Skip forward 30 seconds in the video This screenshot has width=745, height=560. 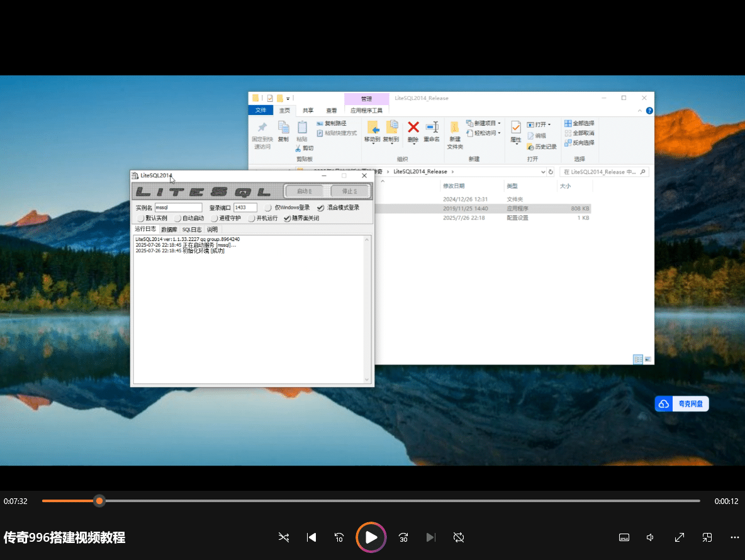pos(403,537)
